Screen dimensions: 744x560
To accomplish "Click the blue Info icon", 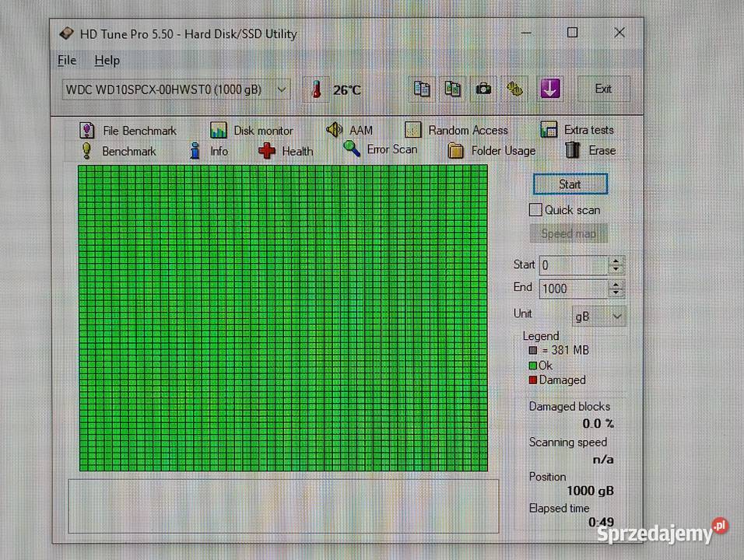I will pos(195,150).
